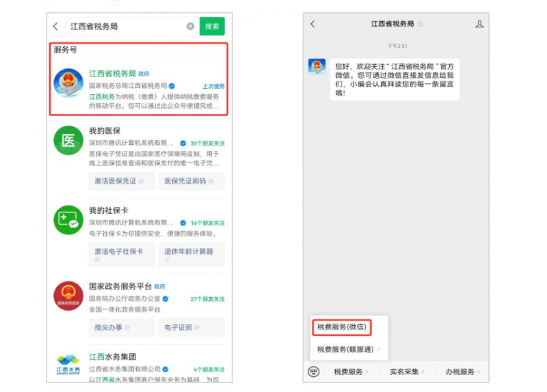Tap the 服务号 section header
The image size is (547, 392).
point(65,50)
